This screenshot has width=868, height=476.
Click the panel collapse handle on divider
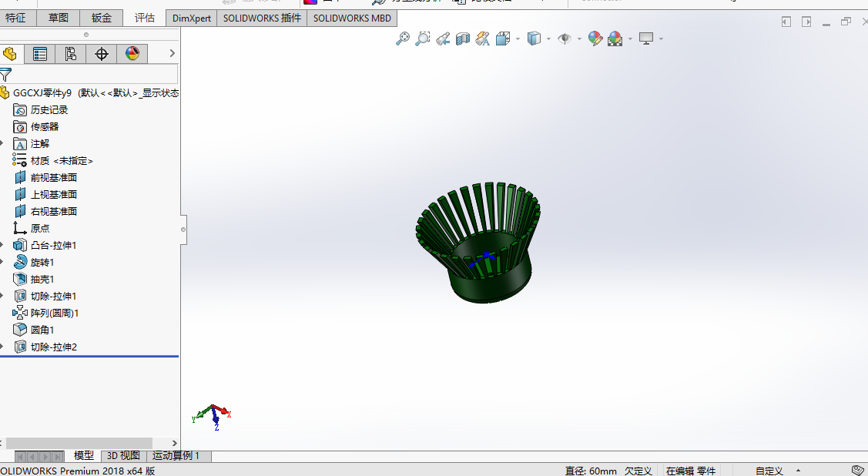[183, 230]
